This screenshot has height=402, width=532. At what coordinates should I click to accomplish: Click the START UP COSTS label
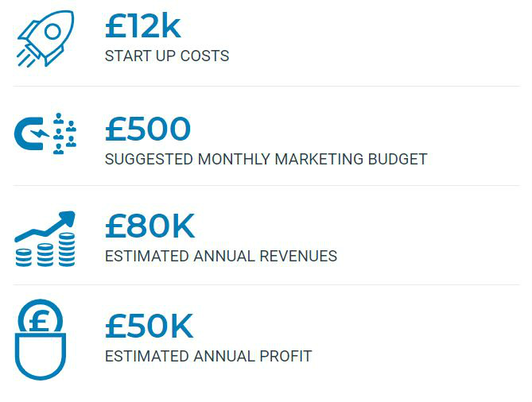tap(167, 56)
